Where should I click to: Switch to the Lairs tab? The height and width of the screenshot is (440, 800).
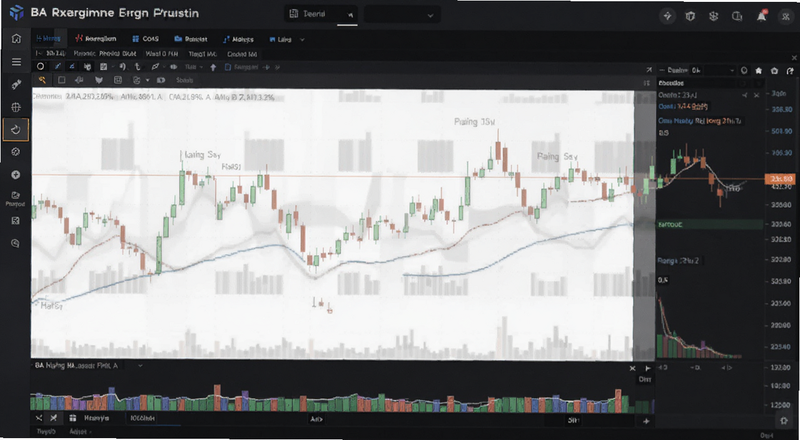tap(280, 39)
